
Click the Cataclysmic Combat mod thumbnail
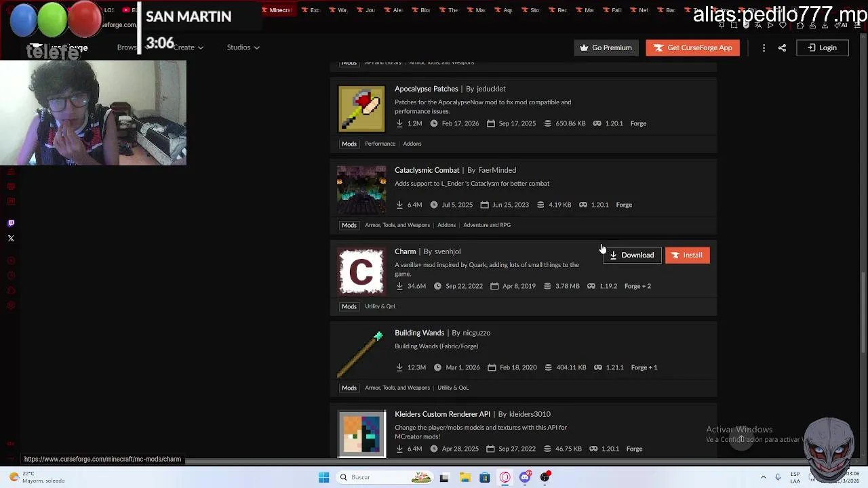click(x=361, y=190)
